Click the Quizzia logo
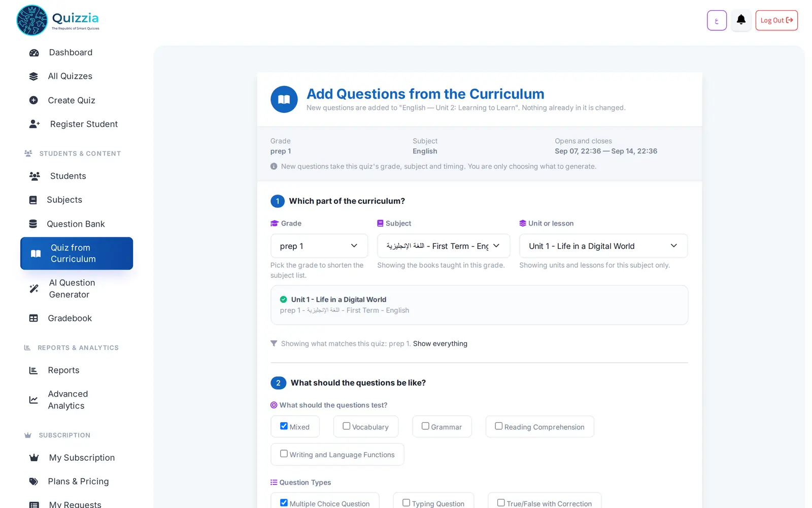The image size is (812, 508). point(58,20)
